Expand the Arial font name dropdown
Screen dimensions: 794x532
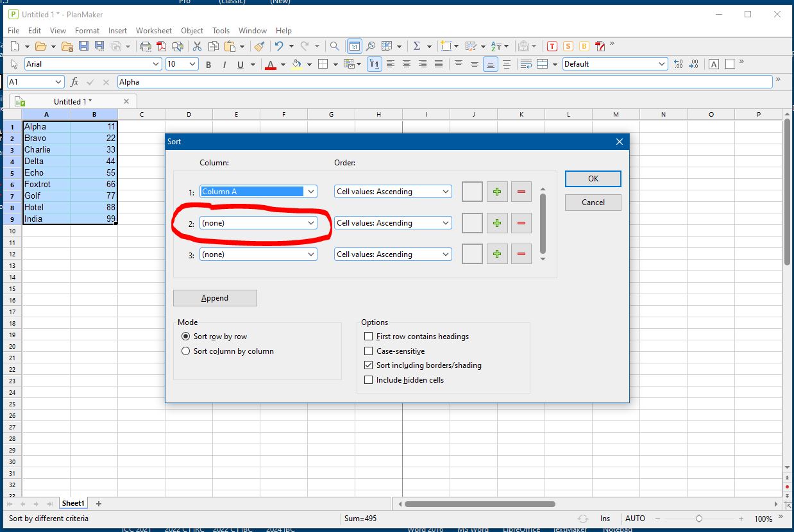[156, 64]
